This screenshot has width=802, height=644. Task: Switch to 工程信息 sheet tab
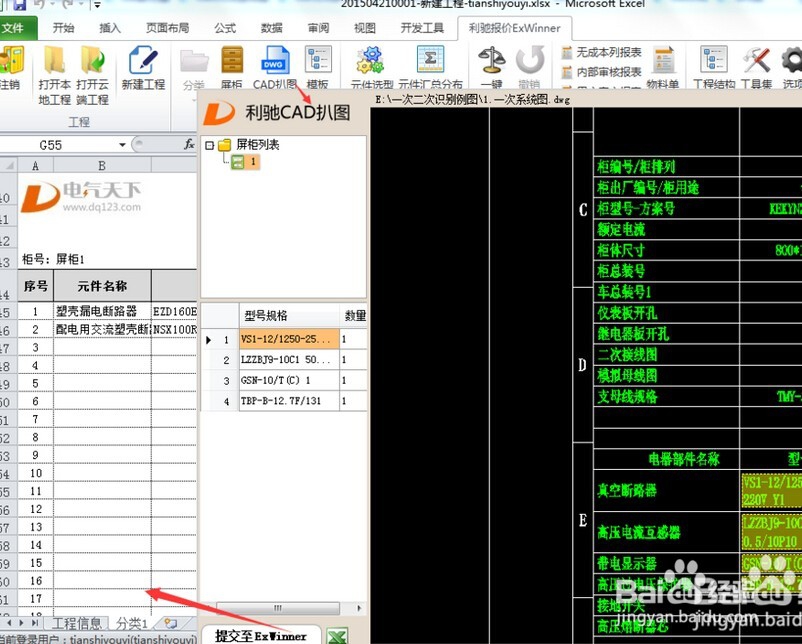[x=77, y=623]
